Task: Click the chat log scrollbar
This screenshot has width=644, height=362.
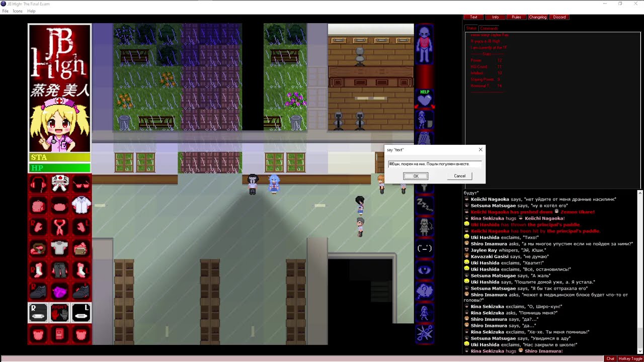Action: [640, 271]
